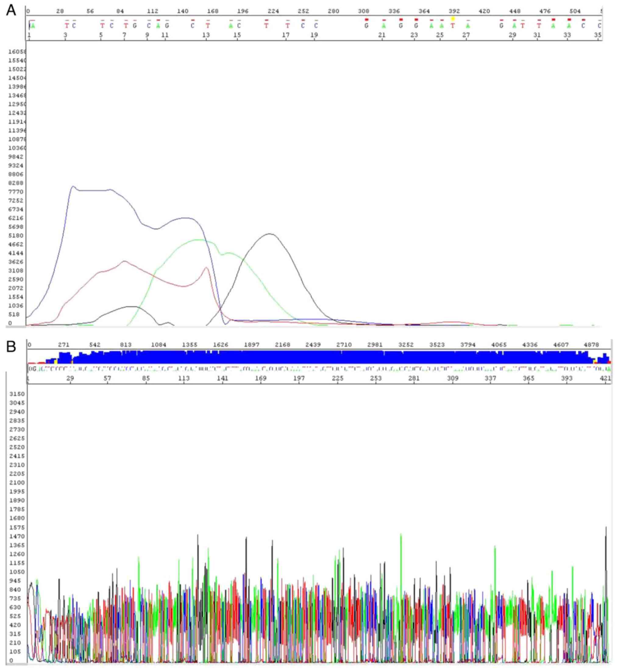Select the red T base call above position 13
619x672 pixels.
[208, 26]
